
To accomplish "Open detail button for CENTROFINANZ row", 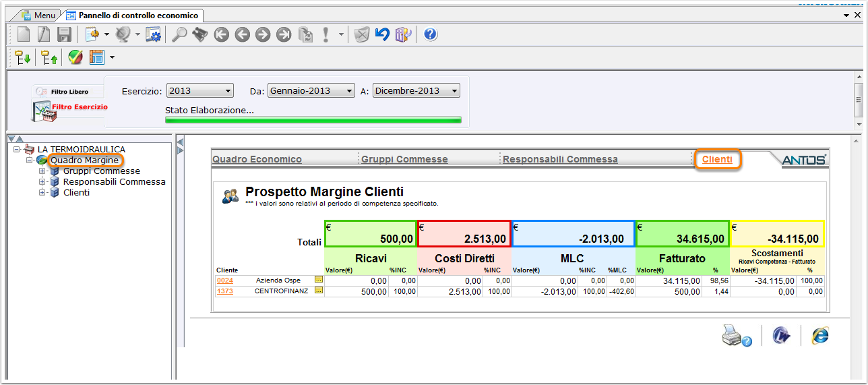I will pyautogui.click(x=319, y=291).
